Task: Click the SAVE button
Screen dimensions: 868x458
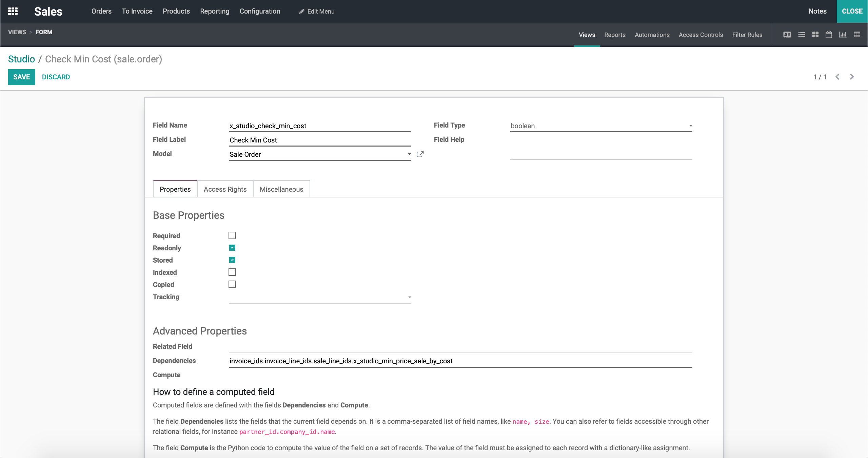Action: (21, 77)
